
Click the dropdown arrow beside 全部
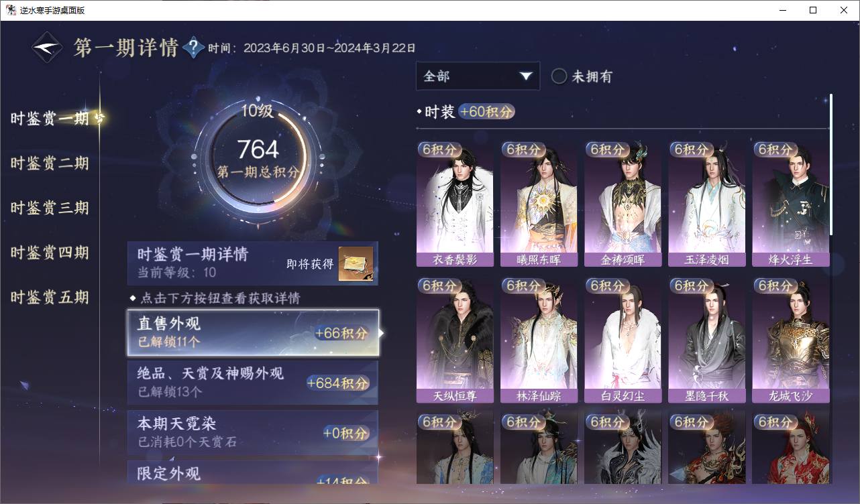tap(526, 76)
